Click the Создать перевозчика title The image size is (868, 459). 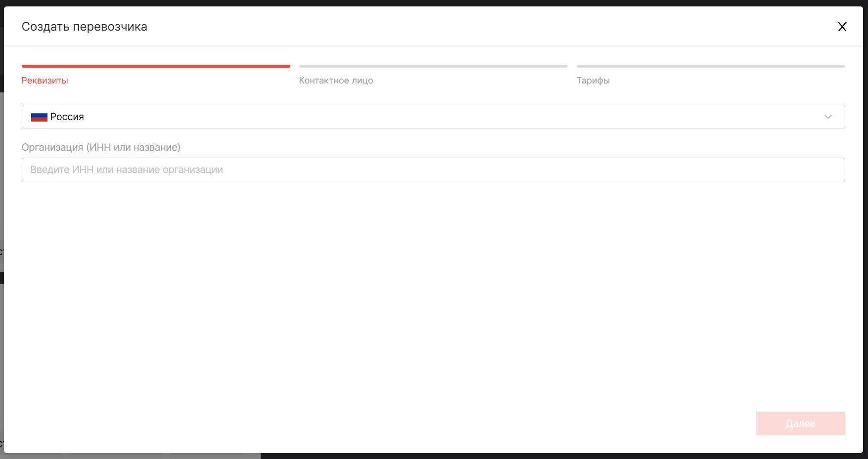pos(85,27)
